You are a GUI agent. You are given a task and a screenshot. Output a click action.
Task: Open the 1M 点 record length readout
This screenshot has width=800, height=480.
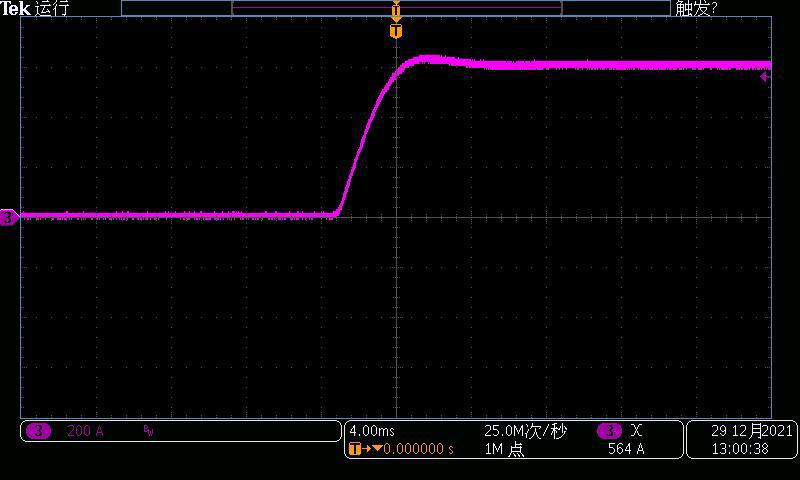(x=504, y=449)
